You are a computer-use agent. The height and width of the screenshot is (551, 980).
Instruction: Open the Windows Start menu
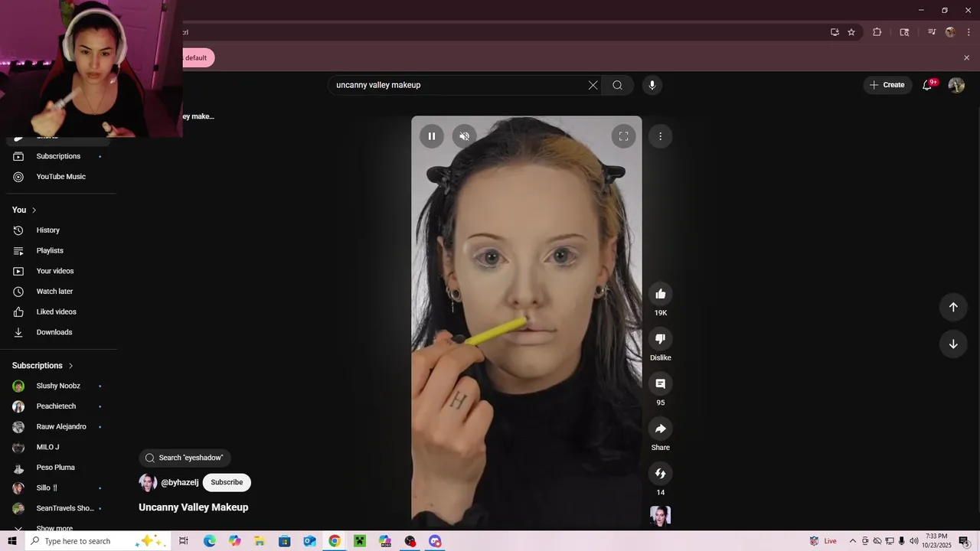[x=12, y=541]
